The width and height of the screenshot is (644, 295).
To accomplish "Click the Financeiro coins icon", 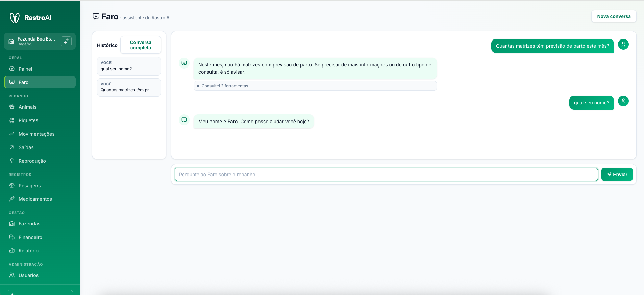I will 12,237.
